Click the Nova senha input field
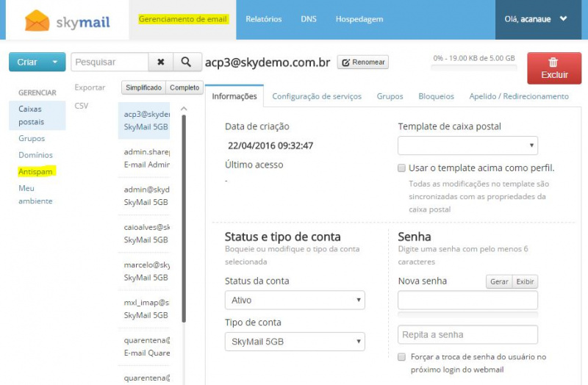 467,301
